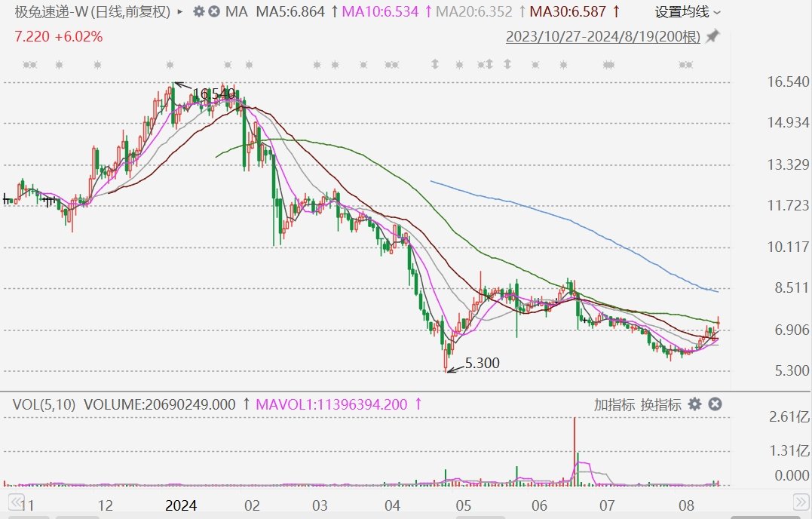Click the 10.117 price axis label
Image resolution: width=812 pixels, height=519 pixels.
pos(788,247)
